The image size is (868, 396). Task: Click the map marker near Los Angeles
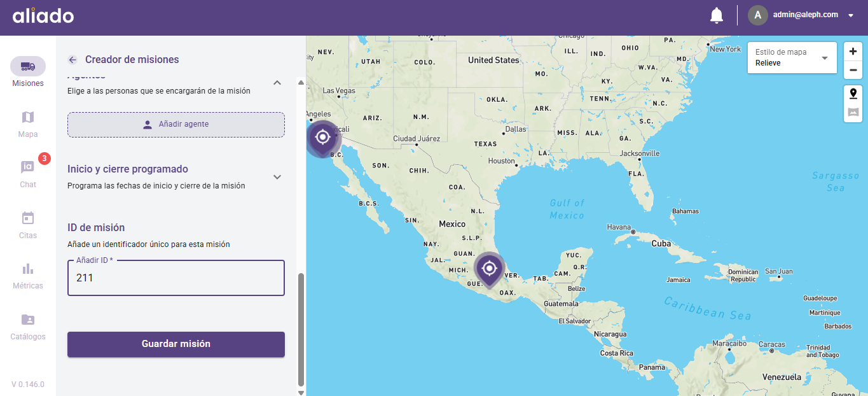pos(322,137)
